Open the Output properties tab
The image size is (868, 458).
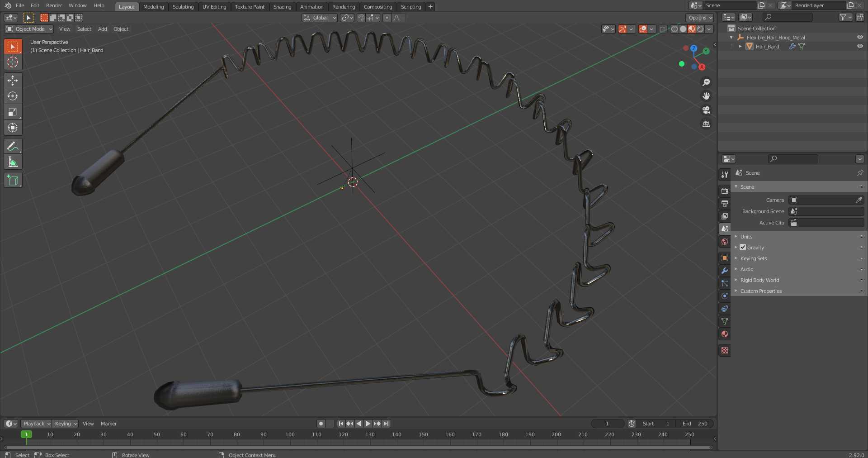tap(725, 204)
